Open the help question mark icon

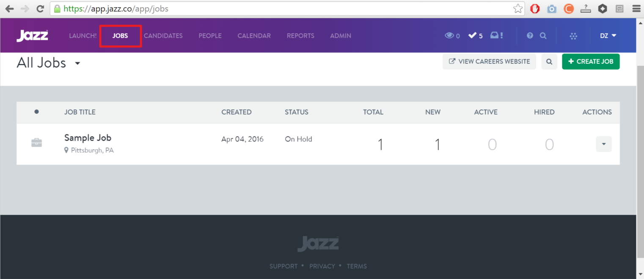530,36
